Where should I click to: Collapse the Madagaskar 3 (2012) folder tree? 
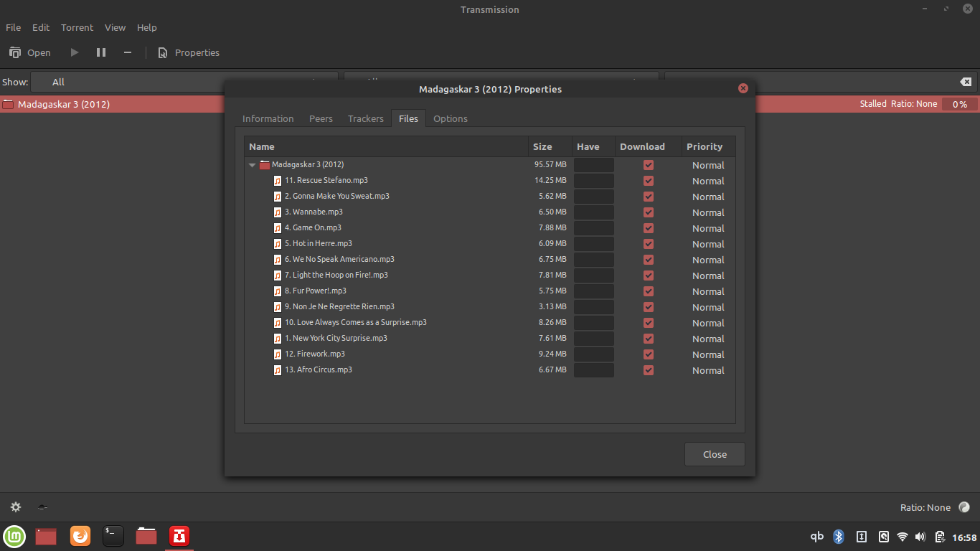pyautogui.click(x=253, y=165)
